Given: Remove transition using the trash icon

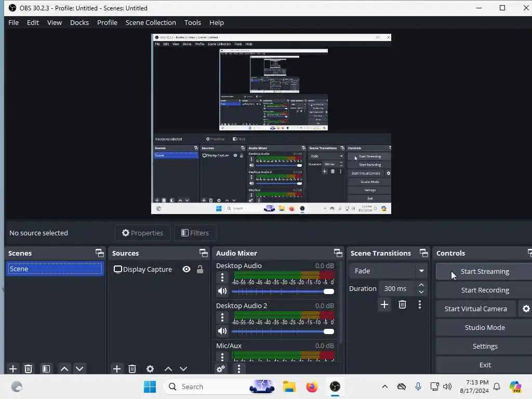Looking at the screenshot, I should pos(403,304).
